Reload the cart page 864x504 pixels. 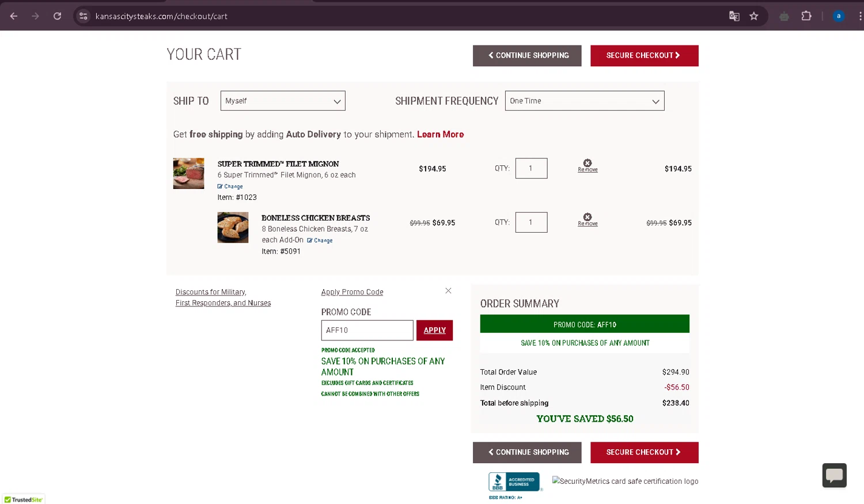click(x=58, y=16)
